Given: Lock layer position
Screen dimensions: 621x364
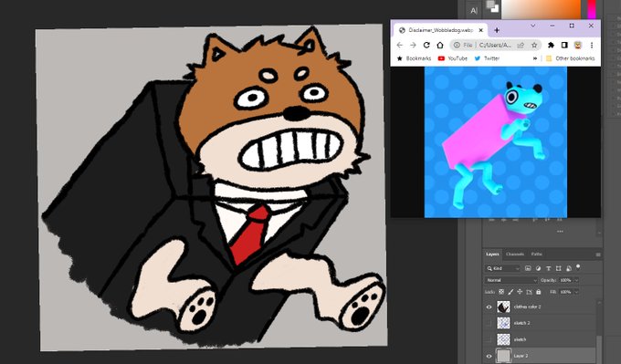Looking at the screenshot, I should (x=520, y=292).
